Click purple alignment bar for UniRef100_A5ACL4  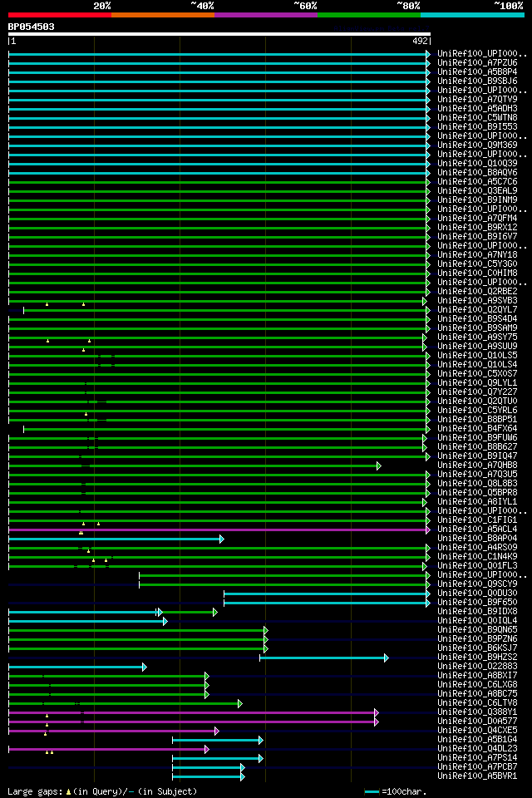pos(219,530)
